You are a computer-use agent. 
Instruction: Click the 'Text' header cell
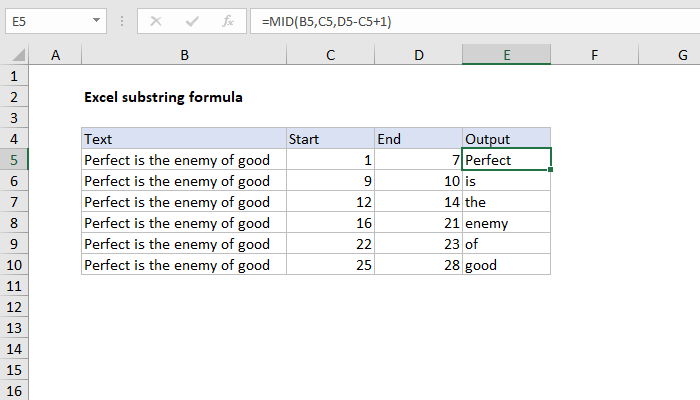coord(184,139)
